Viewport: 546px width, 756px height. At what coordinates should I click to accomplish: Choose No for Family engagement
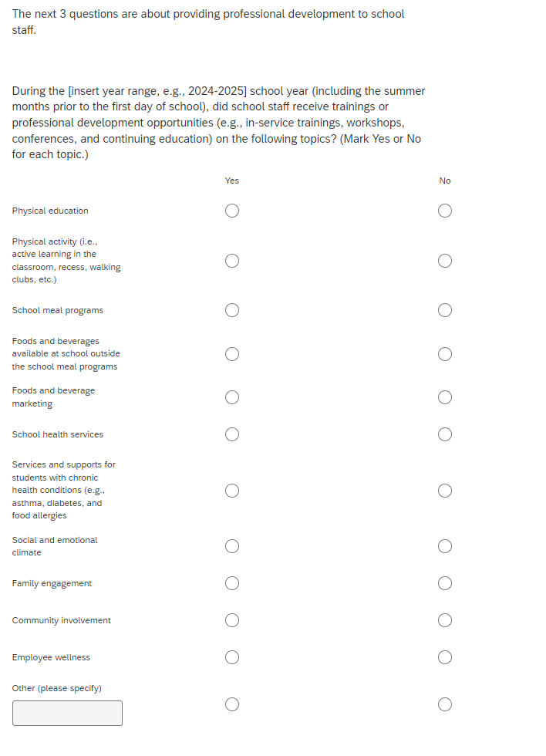(444, 583)
